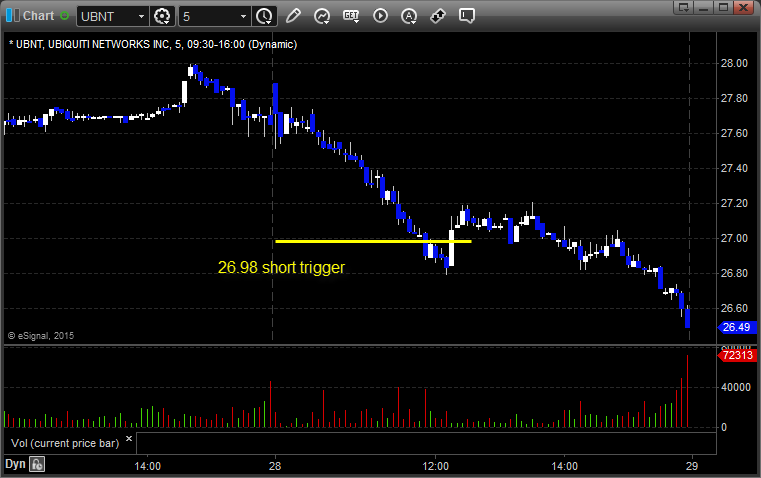Viewport: 761px width, 478px height.
Task: Click the 27.40 price axis label
Action: [x=734, y=168]
